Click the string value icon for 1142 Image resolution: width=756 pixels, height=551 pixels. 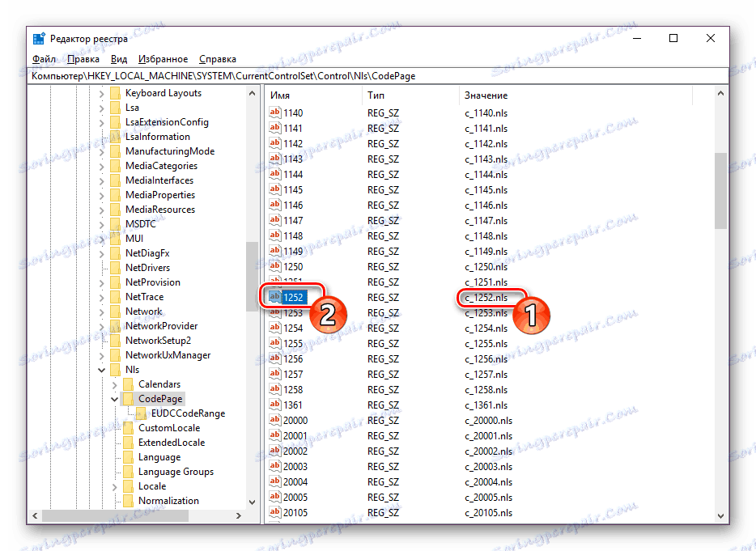click(x=275, y=143)
